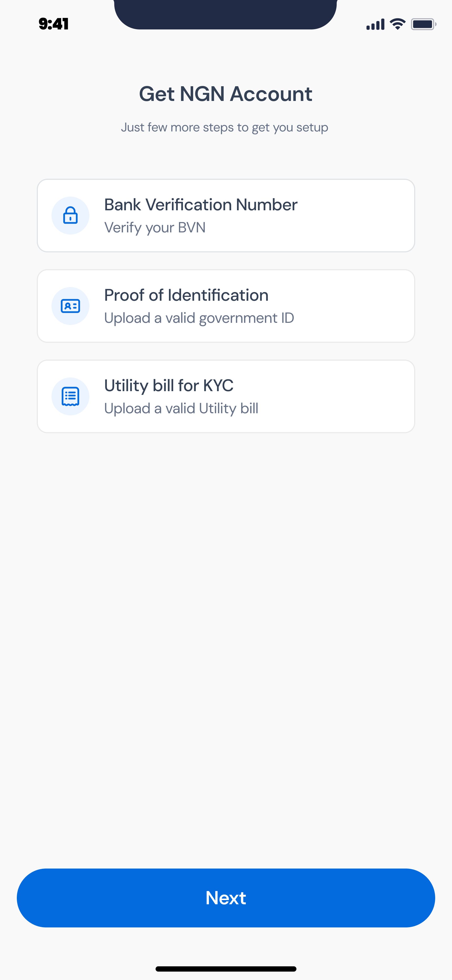Click 'Upload a valid Utility bill' text
The width and height of the screenshot is (452, 980).
pyautogui.click(x=181, y=409)
